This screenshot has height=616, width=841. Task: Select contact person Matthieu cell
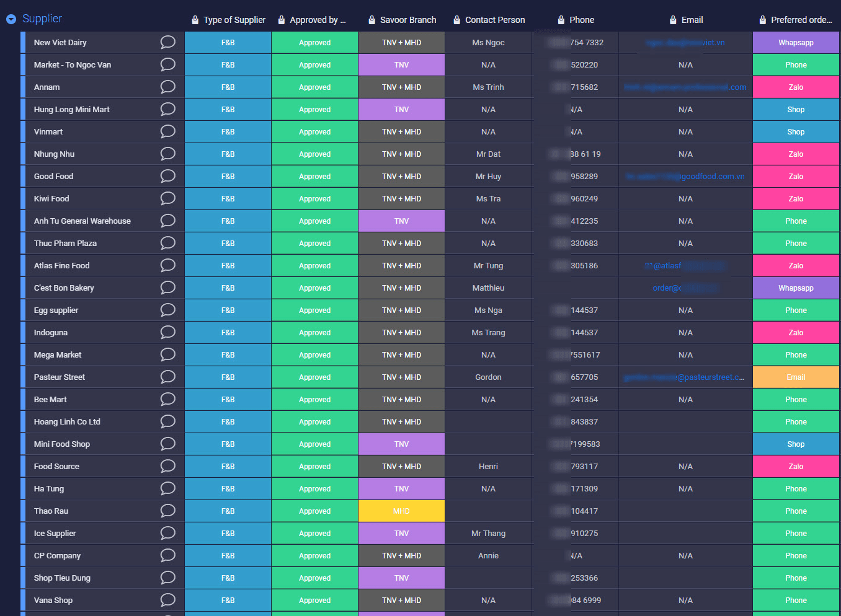(x=488, y=288)
